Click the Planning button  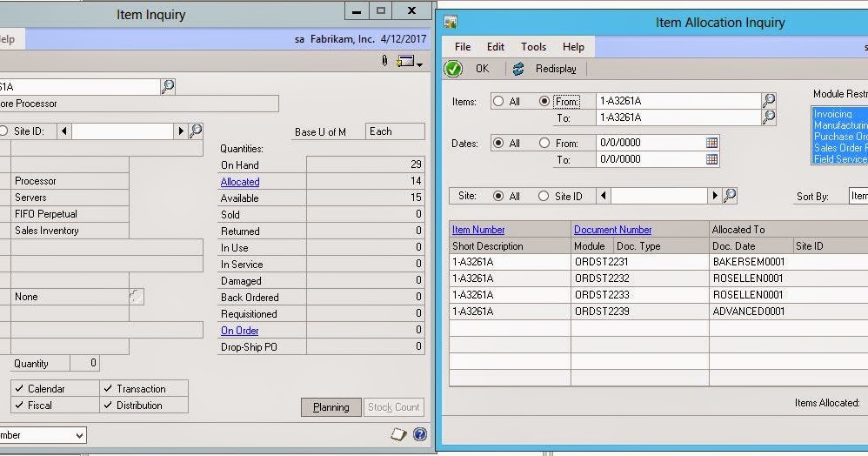point(331,407)
